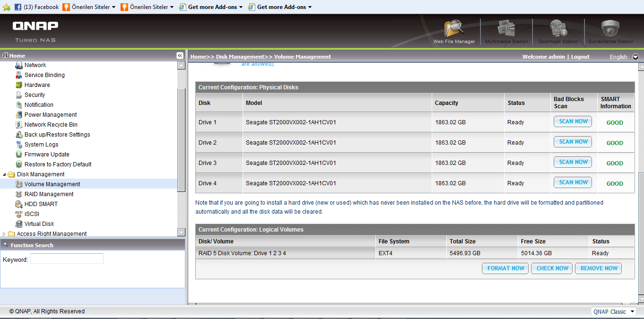644x319 pixels.
Task: Click the QNAP Turbo NAS logo
Action: (35, 31)
